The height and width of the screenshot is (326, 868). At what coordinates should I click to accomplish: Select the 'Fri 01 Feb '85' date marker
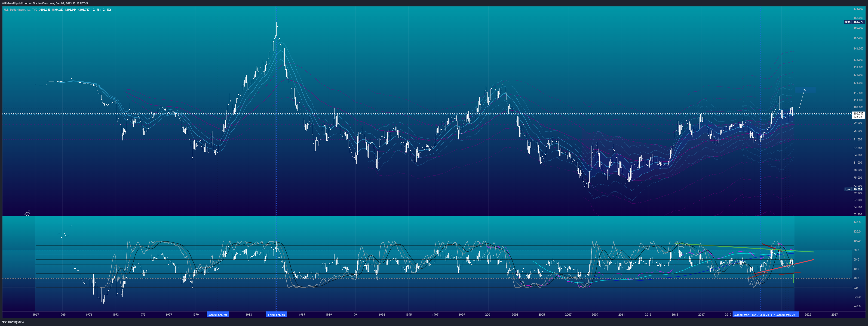click(276, 314)
